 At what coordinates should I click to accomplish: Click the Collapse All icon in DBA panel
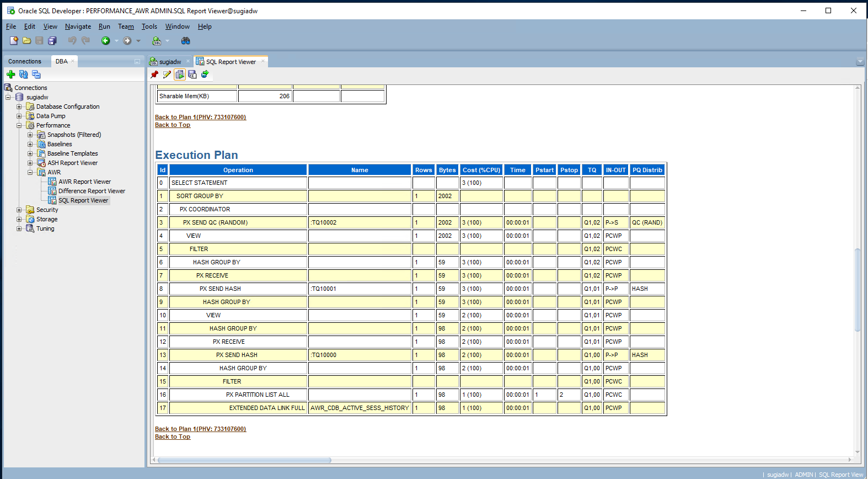coord(36,74)
